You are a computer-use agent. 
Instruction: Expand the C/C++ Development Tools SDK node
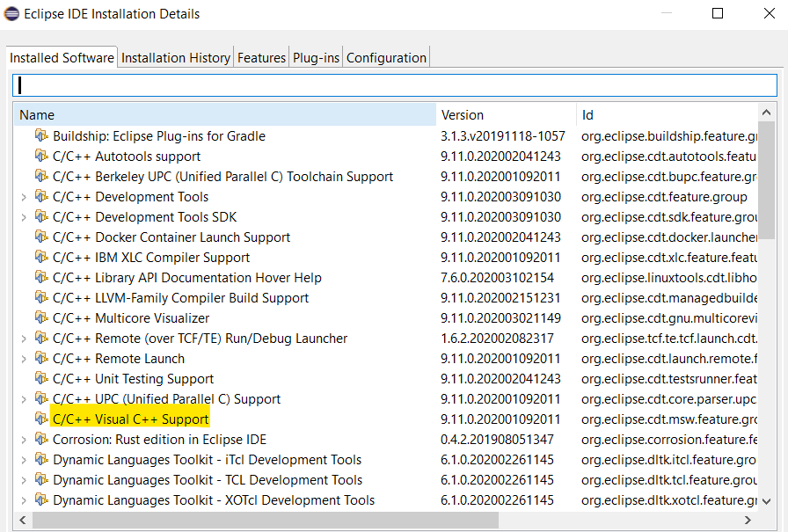pos(24,217)
